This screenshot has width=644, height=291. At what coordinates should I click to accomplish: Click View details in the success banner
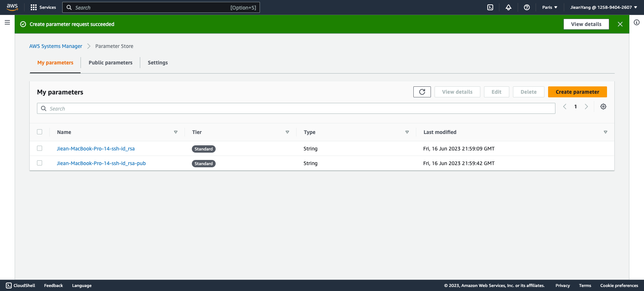[x=586, y=24]
